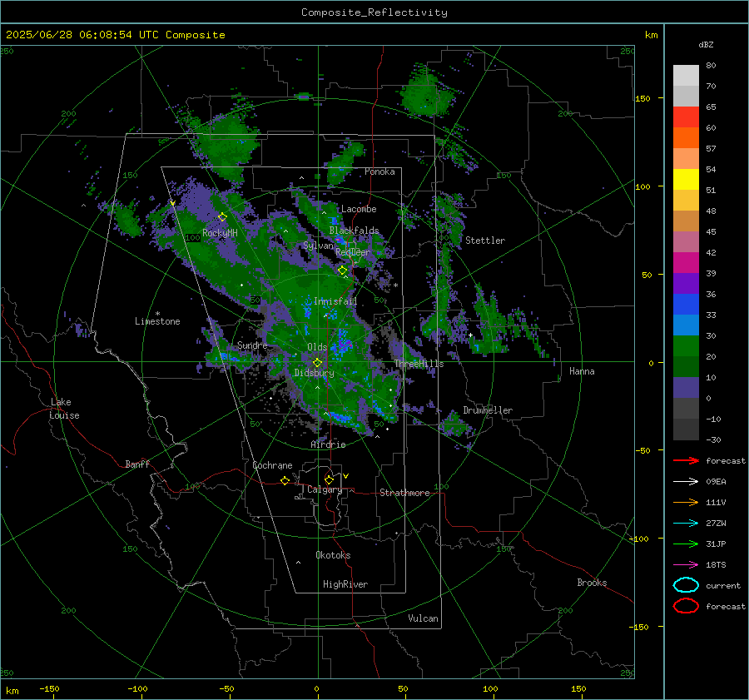Viewport: 749px width, 700px height.
Task: Click yellow radar-site marker above Didsbury
Action: 317,363
